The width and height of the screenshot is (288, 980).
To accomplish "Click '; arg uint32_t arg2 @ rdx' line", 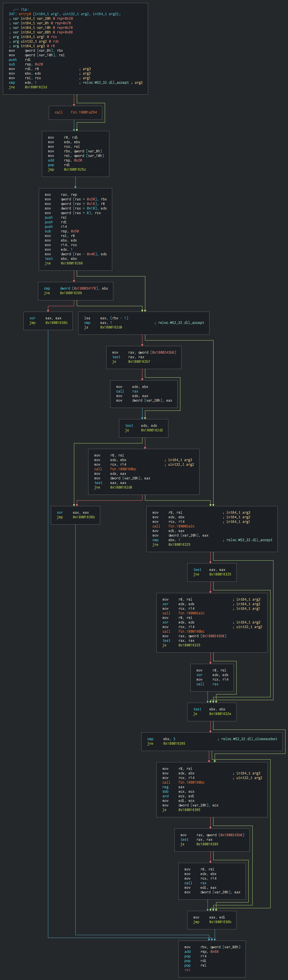I will click(x=34, y=41).
